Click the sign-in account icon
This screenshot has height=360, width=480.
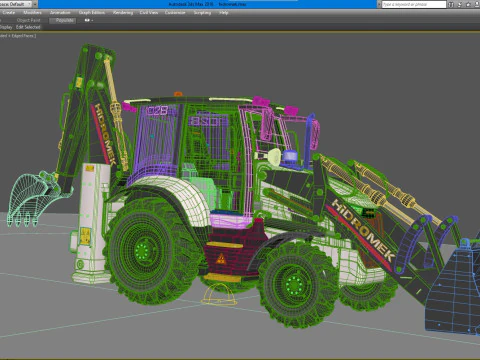(x=477, y=4)
